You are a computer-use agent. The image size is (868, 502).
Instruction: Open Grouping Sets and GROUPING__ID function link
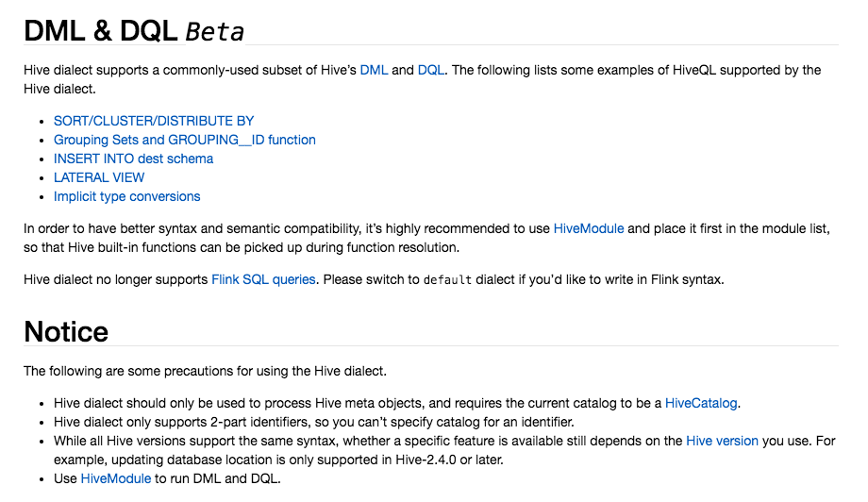[x=185, y=140]
